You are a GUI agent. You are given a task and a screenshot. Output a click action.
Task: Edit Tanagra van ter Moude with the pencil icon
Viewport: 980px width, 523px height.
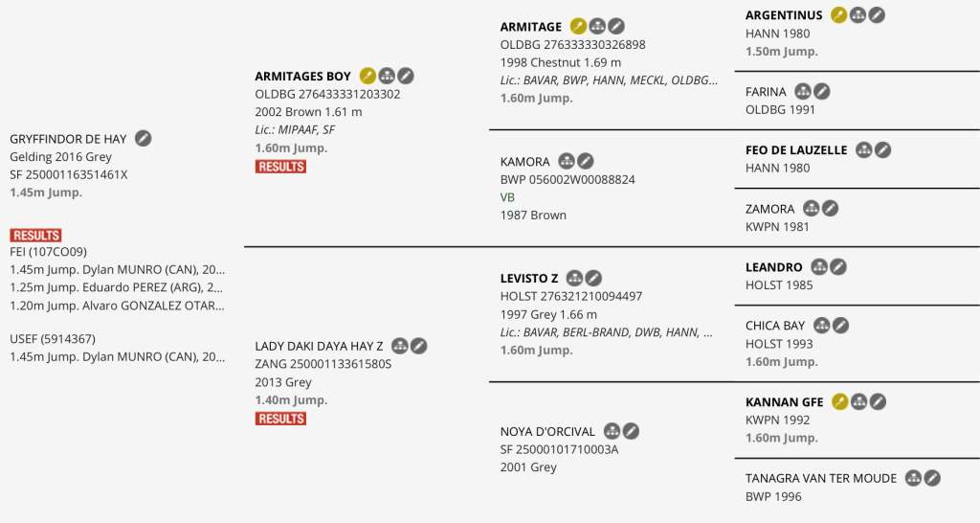[932, 478]
